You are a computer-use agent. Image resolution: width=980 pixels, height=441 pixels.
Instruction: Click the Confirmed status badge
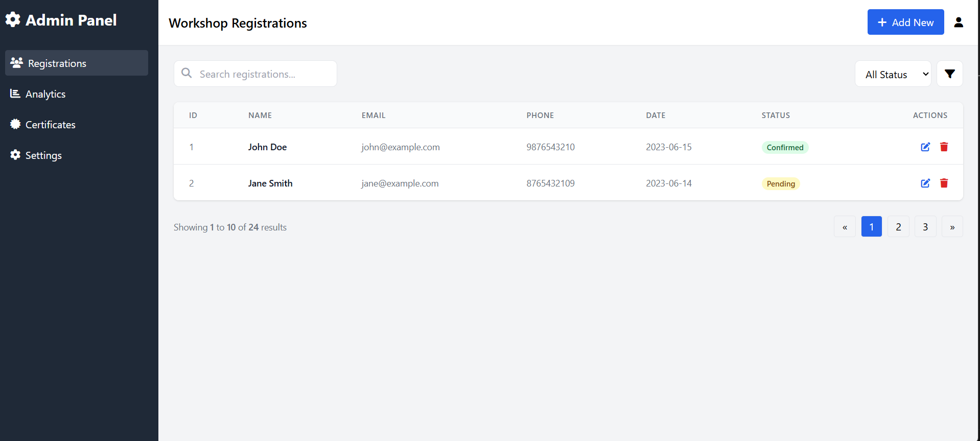(784, 148)
